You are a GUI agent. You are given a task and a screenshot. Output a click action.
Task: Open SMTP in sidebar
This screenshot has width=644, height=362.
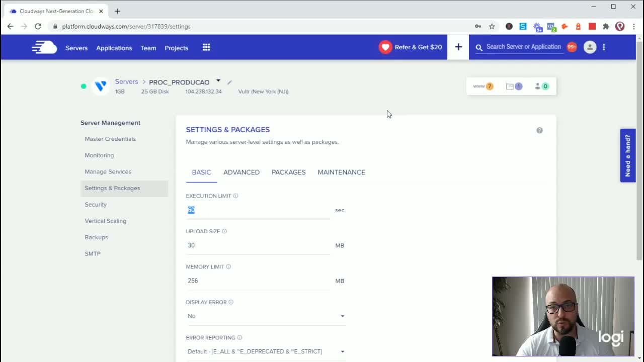[x=93, y=254]
